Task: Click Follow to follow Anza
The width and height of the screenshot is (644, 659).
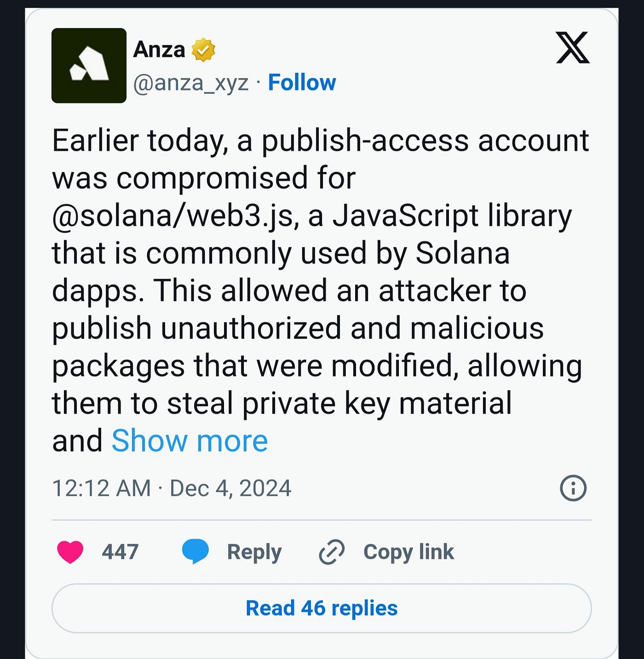Action: pos(302,82)
